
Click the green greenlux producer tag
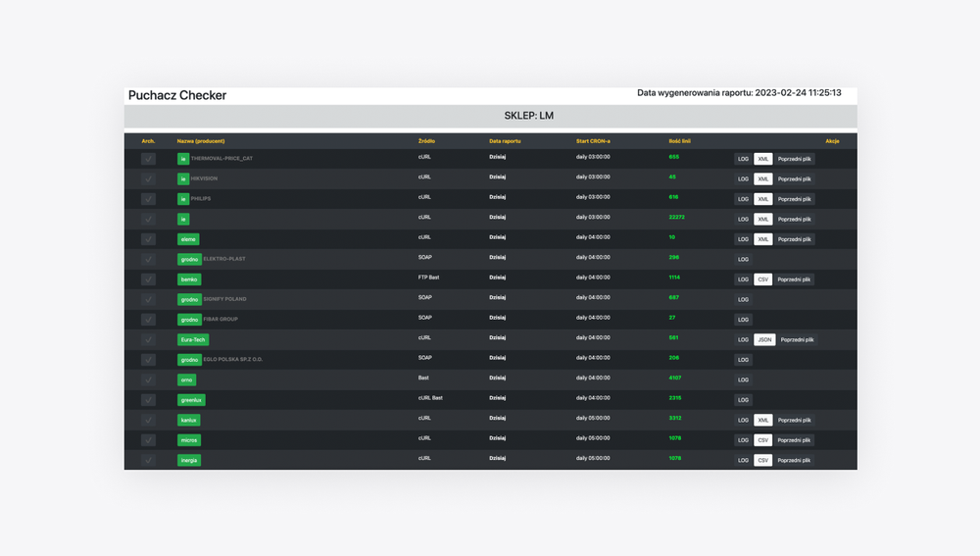[191, 400]
